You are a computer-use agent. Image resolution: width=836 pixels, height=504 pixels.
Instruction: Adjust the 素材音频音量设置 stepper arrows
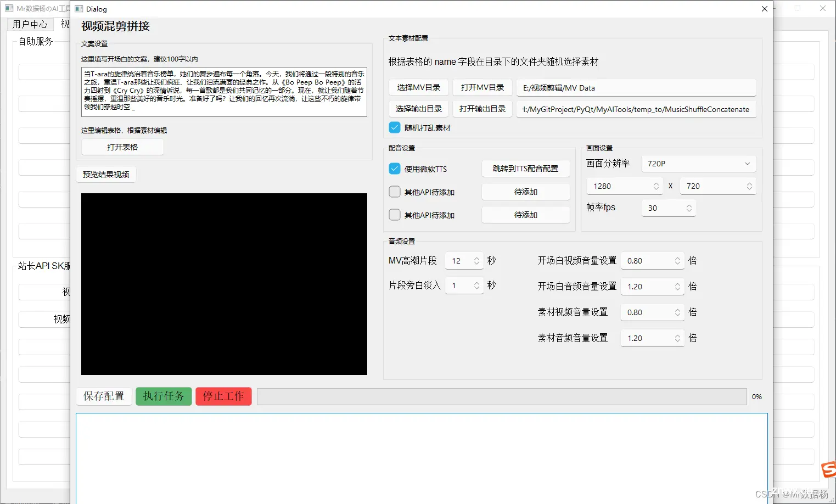coord(677,338)
